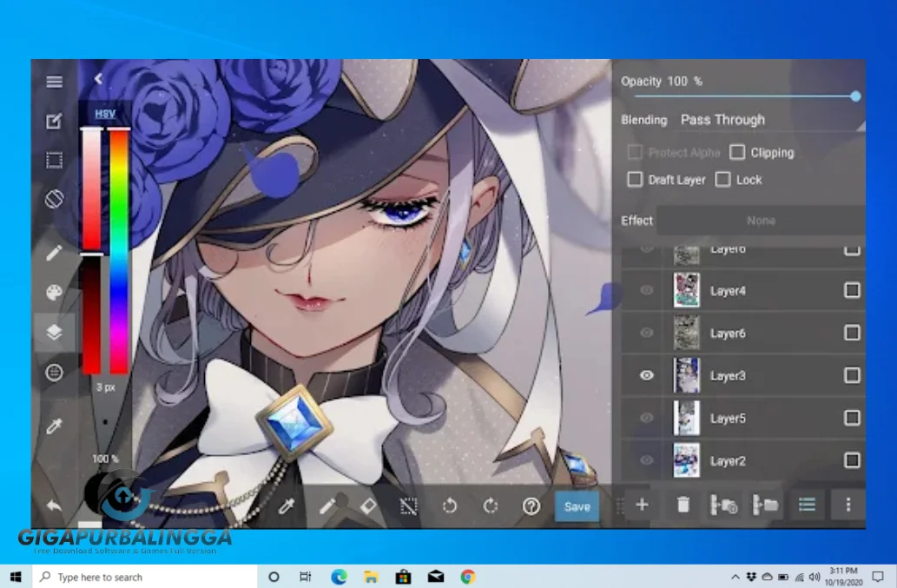
Task: Open help via the question mark icon
Action: point(531,506)
